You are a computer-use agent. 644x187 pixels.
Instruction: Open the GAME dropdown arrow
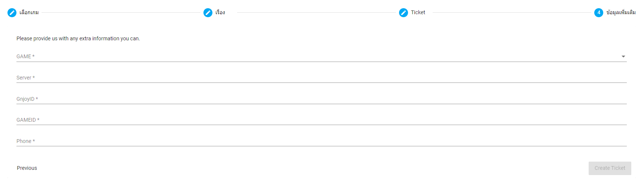click(x=623, y=56)
